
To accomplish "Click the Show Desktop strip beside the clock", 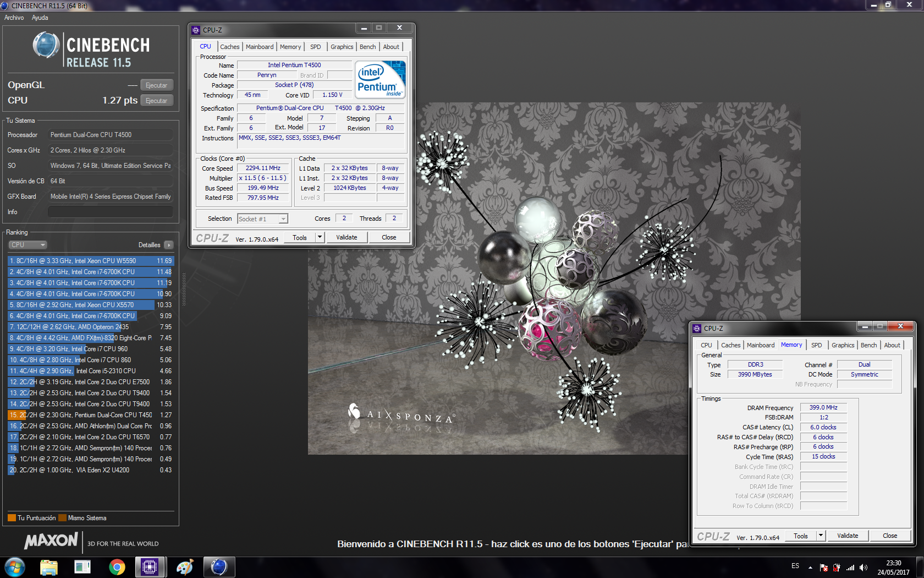I will click(920, 567).
